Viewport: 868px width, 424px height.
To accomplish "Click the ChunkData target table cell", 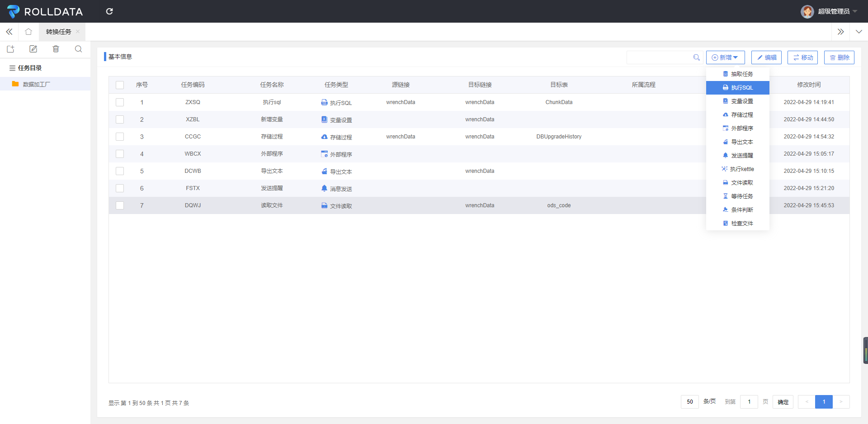I will (x=559, y=102).
